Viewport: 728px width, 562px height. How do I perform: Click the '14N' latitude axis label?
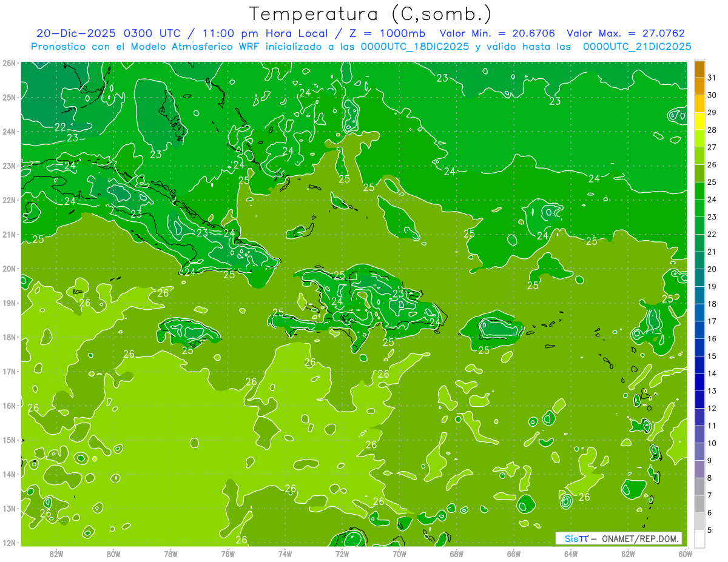(x=9, y=474)
